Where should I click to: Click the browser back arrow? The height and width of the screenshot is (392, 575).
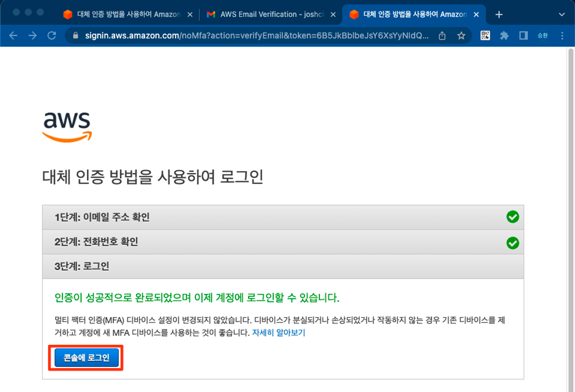click(x=13, y=36)
